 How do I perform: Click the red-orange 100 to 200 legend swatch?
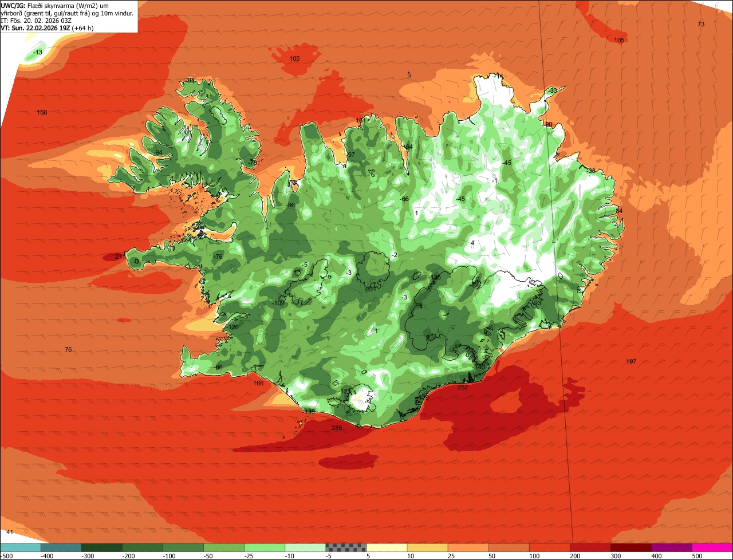tap(550, 547)
